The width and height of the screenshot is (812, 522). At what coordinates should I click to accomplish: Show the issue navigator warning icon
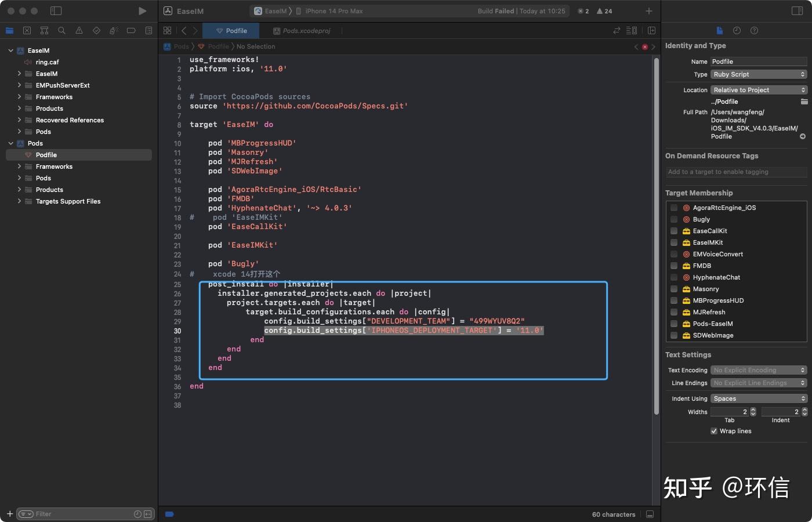pos(79,31)
